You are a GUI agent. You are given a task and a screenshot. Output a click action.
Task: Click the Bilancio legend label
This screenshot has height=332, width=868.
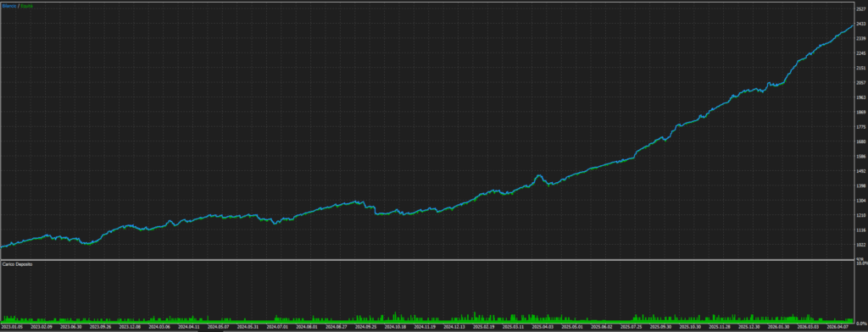pos(9,5)
